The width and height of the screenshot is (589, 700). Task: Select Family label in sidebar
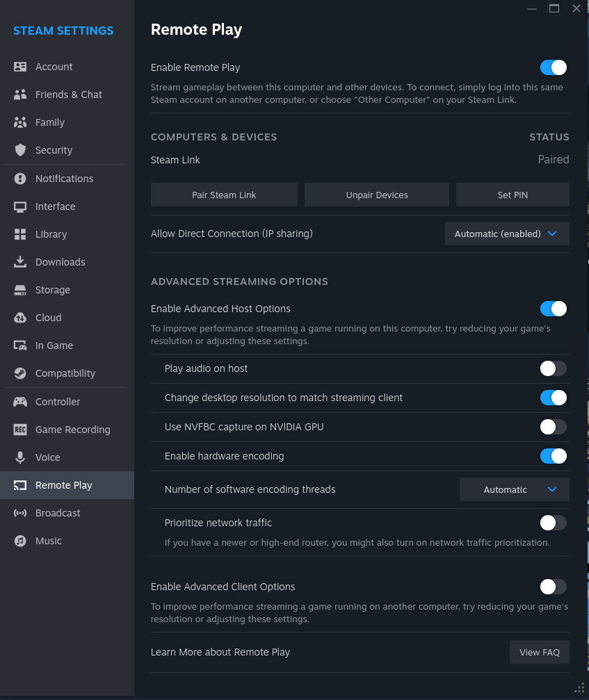[50, 122]
